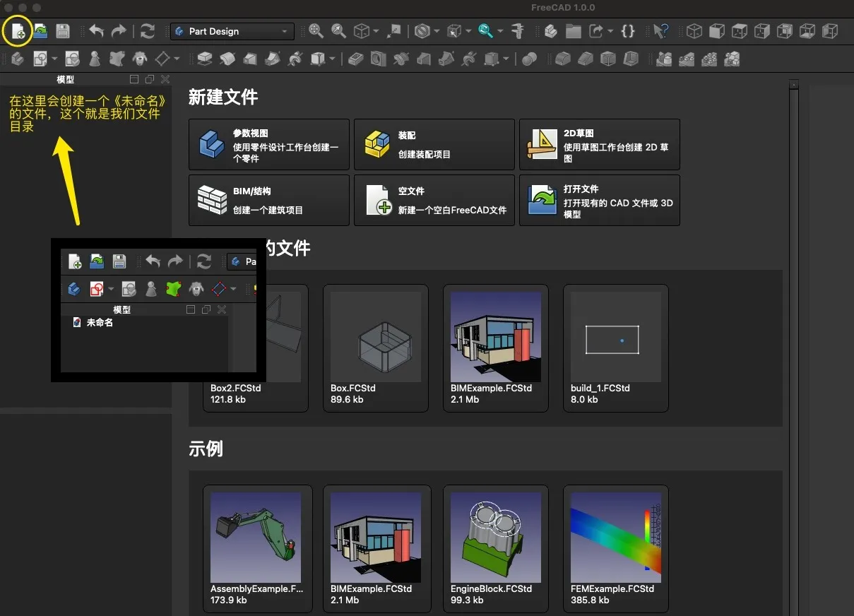Click the 打开文件 open file button
854x616 pixels.
pos(599,201)
